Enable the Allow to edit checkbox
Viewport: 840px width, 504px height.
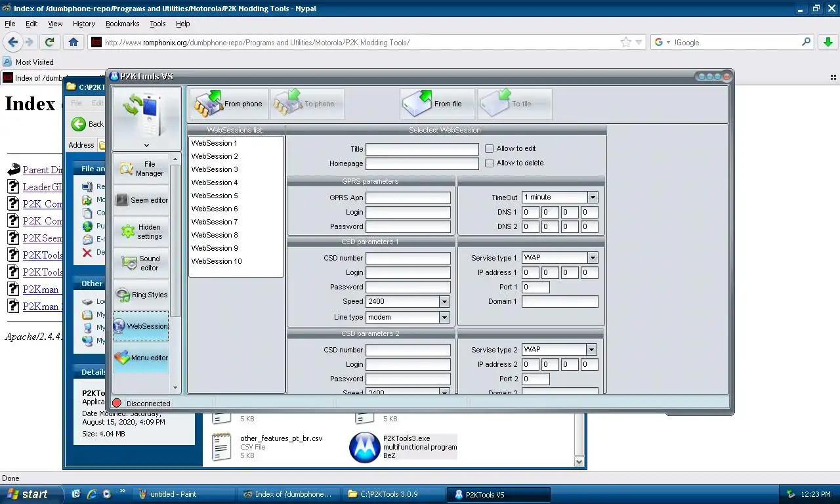(489, 148)
